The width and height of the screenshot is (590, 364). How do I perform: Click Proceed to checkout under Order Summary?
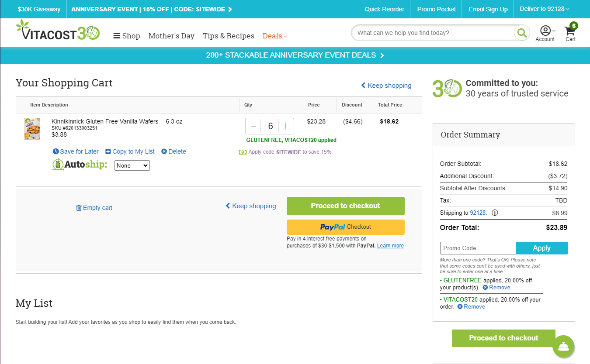(503, 338)
